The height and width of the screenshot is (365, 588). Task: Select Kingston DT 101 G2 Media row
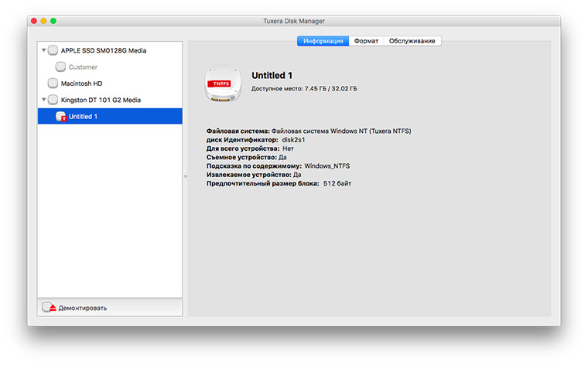click(110, 100)
